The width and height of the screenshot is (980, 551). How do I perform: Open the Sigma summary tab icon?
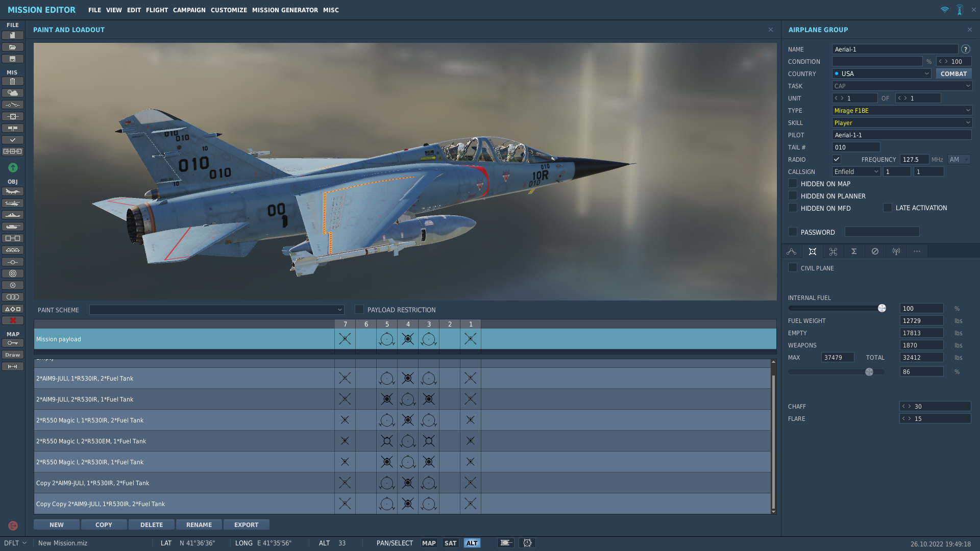pos(854,252)
